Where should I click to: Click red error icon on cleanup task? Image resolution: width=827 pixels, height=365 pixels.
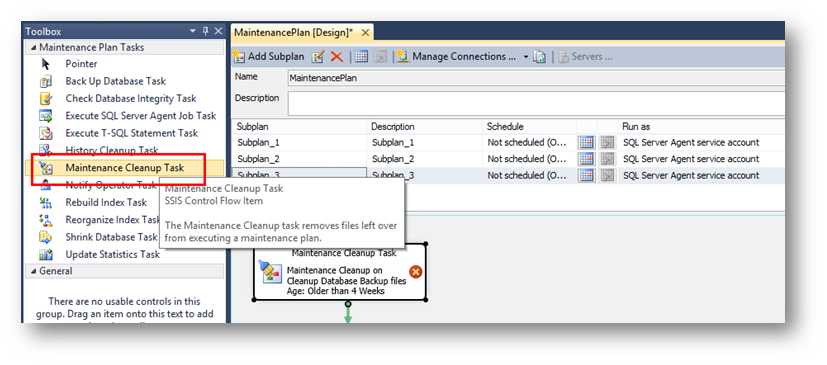click(416, 272)
